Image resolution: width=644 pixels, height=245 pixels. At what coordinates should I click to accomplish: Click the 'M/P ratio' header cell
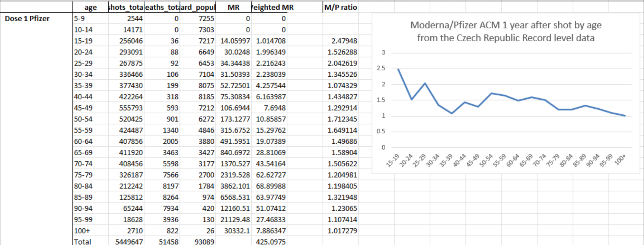coord(340,7)
